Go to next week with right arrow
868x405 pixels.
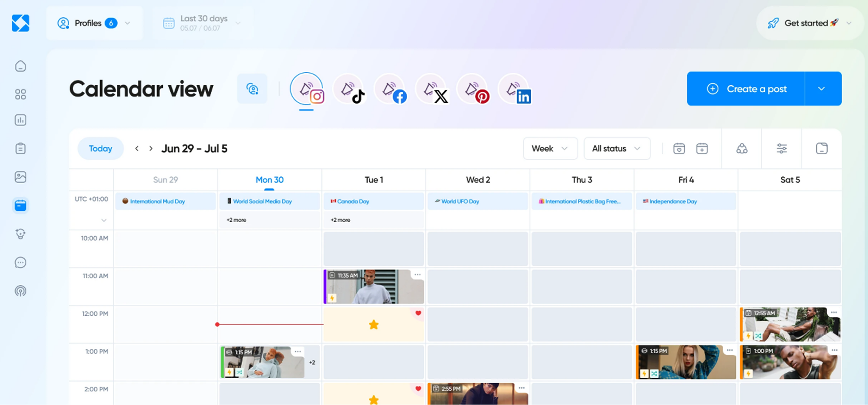151,149
